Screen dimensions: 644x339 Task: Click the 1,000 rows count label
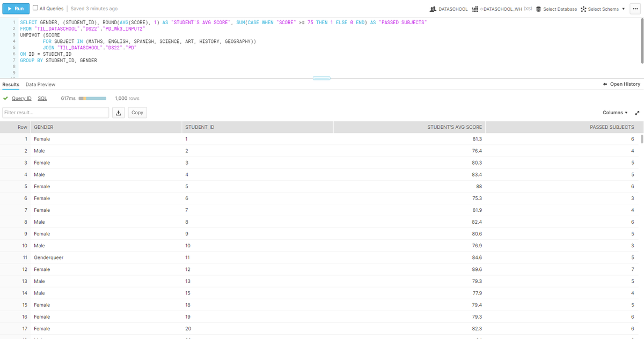127,98
